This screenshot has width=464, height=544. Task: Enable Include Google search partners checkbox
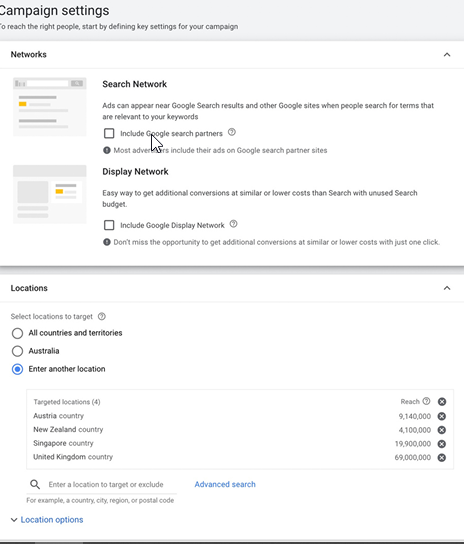tap(109, 133)
